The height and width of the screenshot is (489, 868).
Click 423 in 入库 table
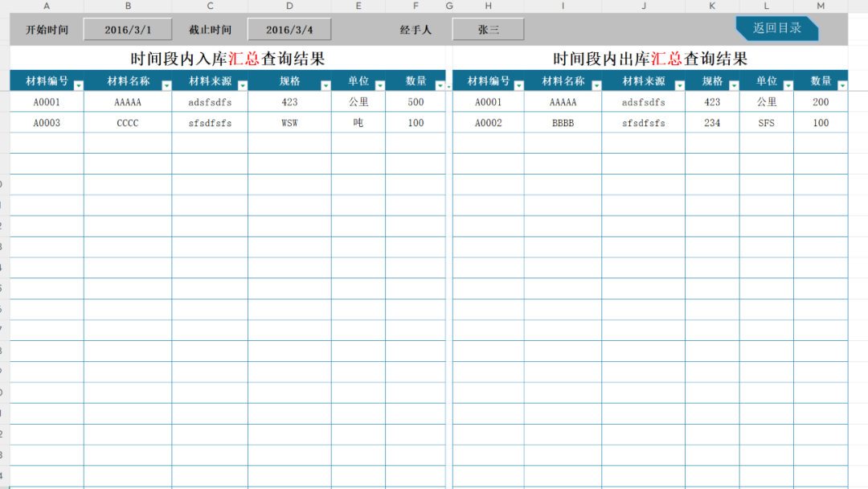pyautogui.click(x=289, y=102)
